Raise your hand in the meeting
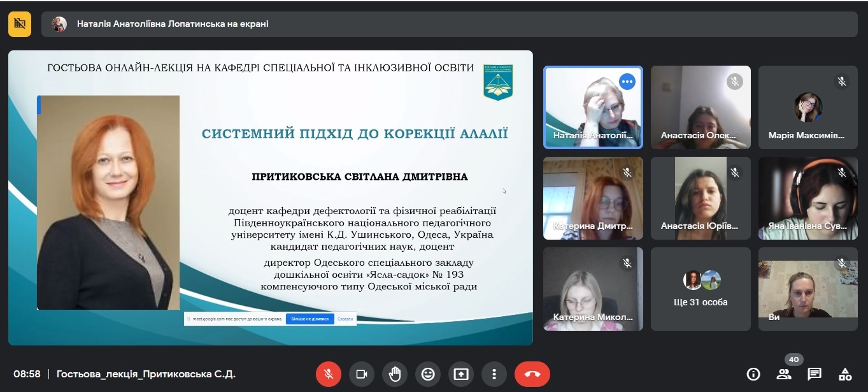The image size is (868, 392). 395,374
